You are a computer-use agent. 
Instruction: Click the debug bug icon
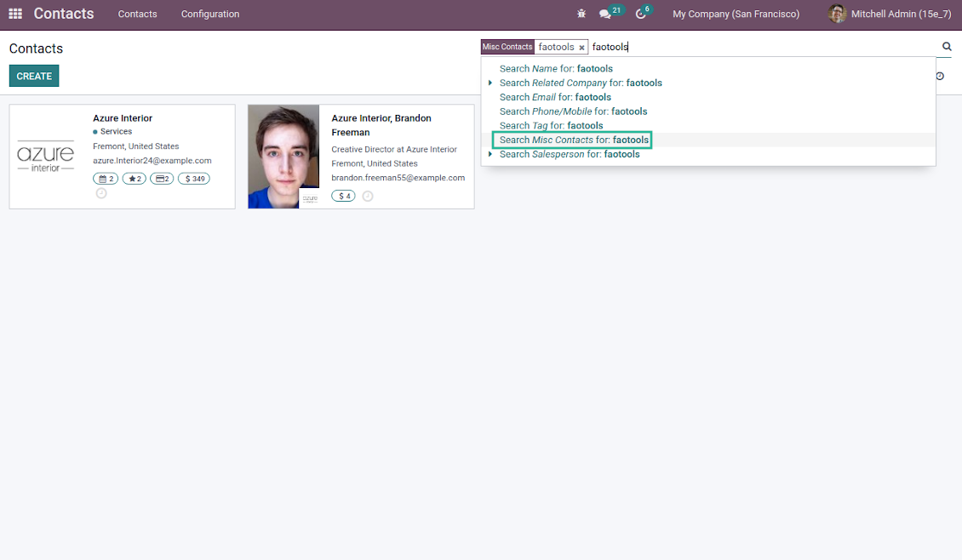581,14
